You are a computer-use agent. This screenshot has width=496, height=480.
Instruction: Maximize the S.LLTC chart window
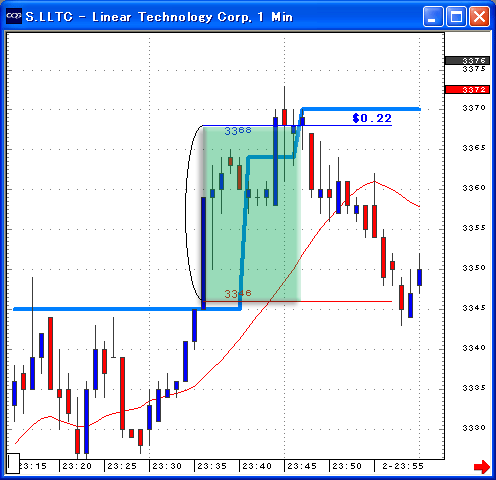[x=456, y=16]
